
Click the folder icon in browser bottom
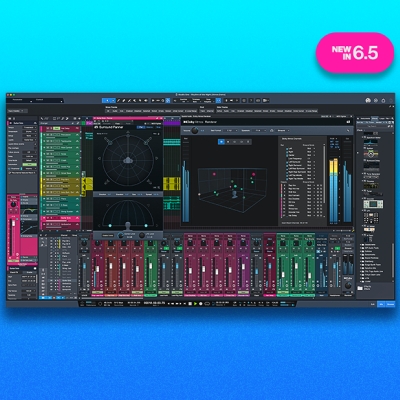[360, 288]
